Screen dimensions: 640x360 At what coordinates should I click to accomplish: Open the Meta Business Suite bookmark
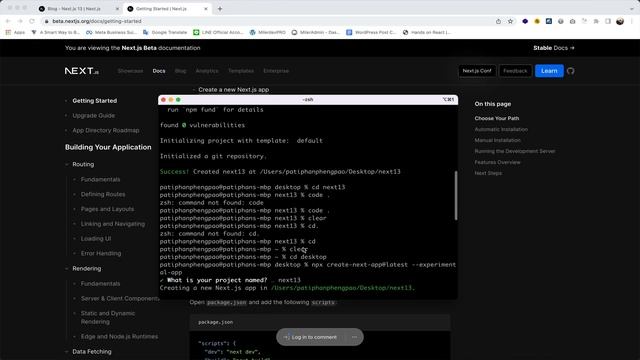coord(111,32)
